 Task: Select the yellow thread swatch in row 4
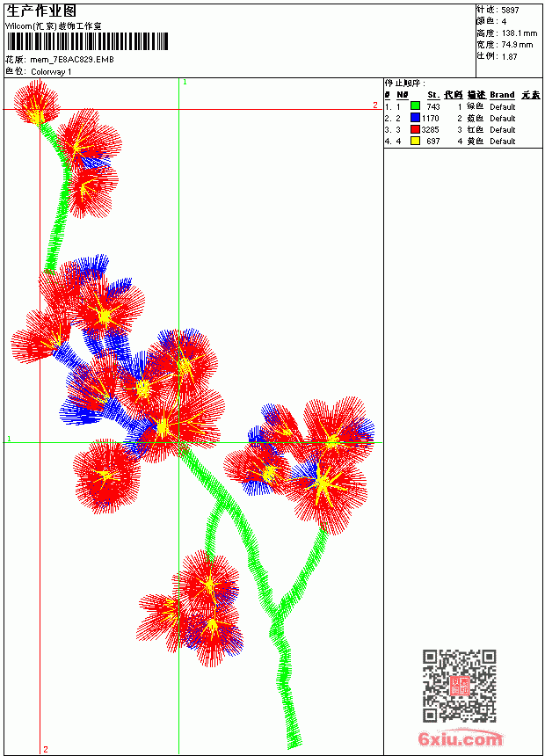[415, 141]
